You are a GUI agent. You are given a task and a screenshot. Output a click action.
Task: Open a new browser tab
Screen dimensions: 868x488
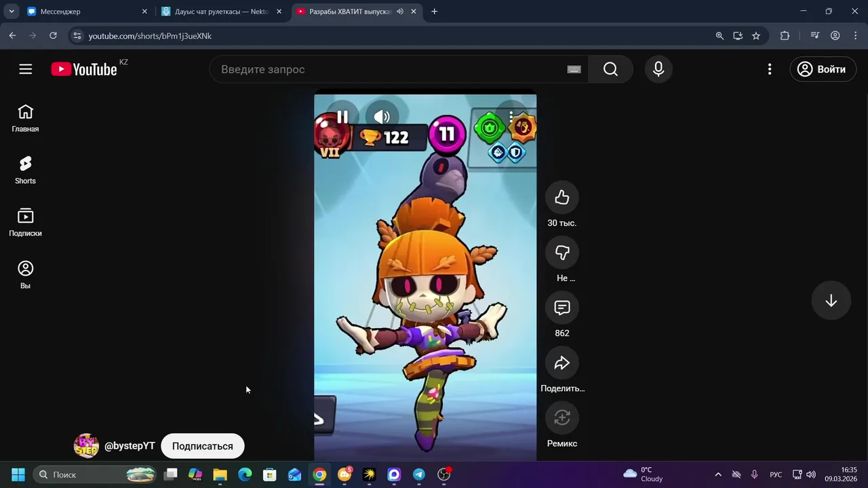tap(435, 12)
